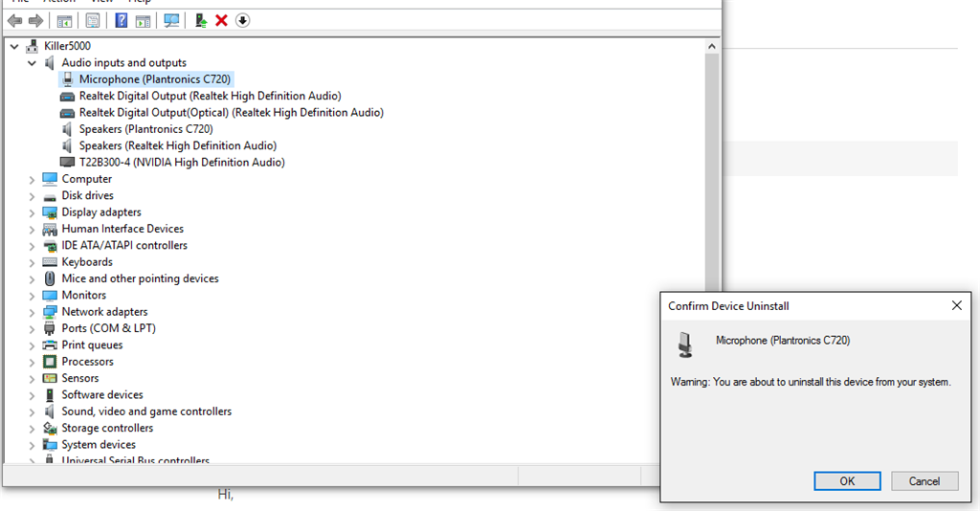Select the 'Ports (COM & LPT)' label
Viewport: 980px width, 511px height.
tap(108, 328)
